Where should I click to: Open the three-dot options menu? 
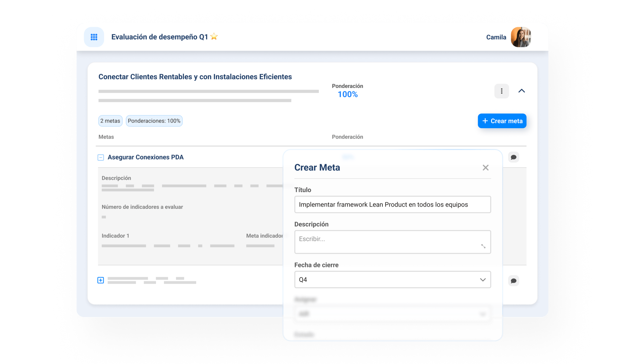pos(501,91)
